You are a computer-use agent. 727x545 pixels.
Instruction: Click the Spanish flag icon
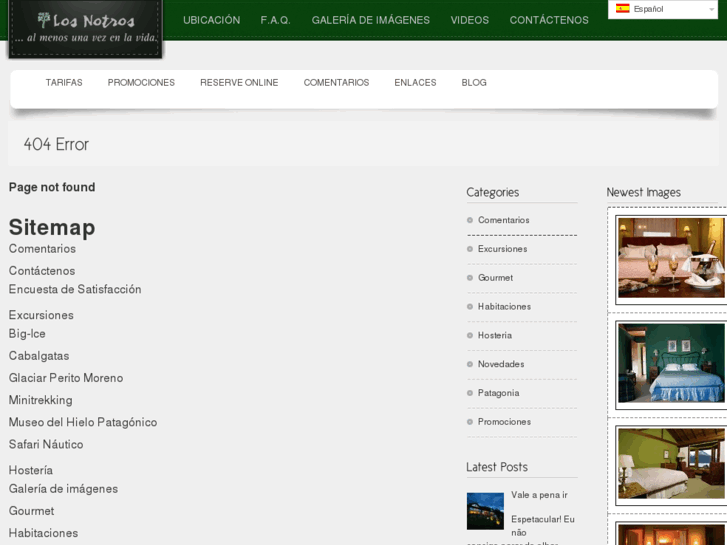click(622, 8)
